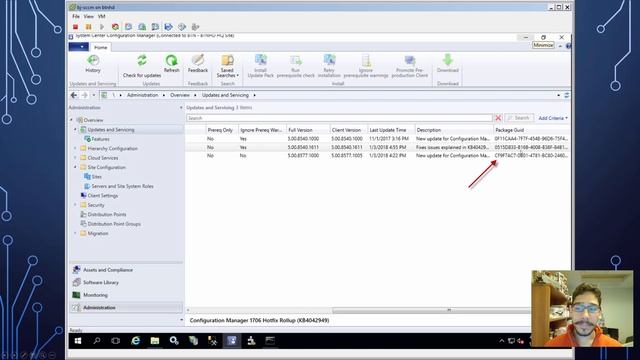The width and height of the screenshot is (640, 360).
Task: Open the VM menu
Action: pos(102,16)
